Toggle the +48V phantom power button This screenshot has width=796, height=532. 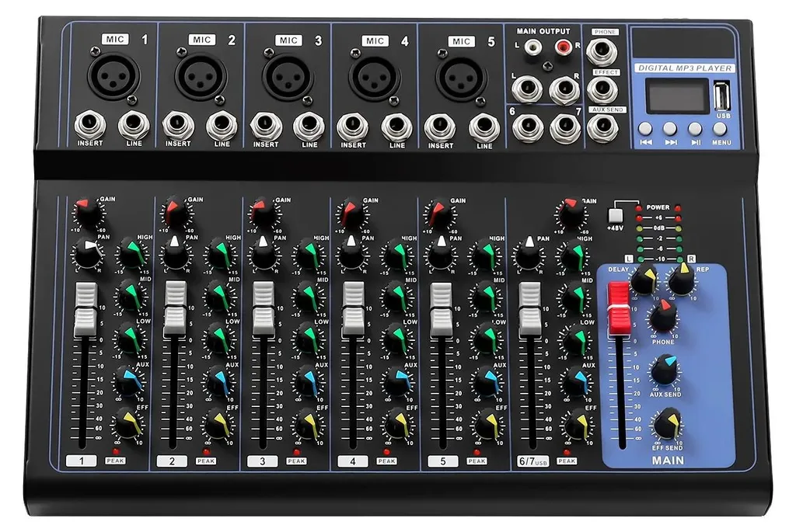click(616, 216)
